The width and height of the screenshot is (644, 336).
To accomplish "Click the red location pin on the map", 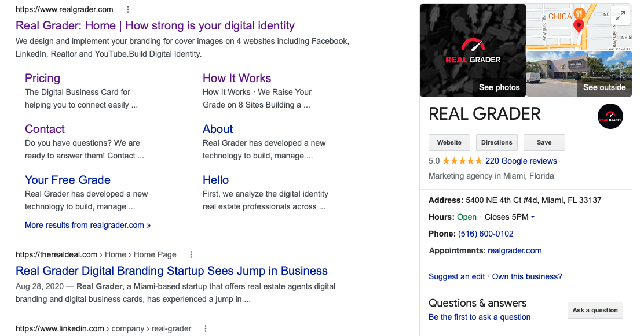I will tap(579, 25).
